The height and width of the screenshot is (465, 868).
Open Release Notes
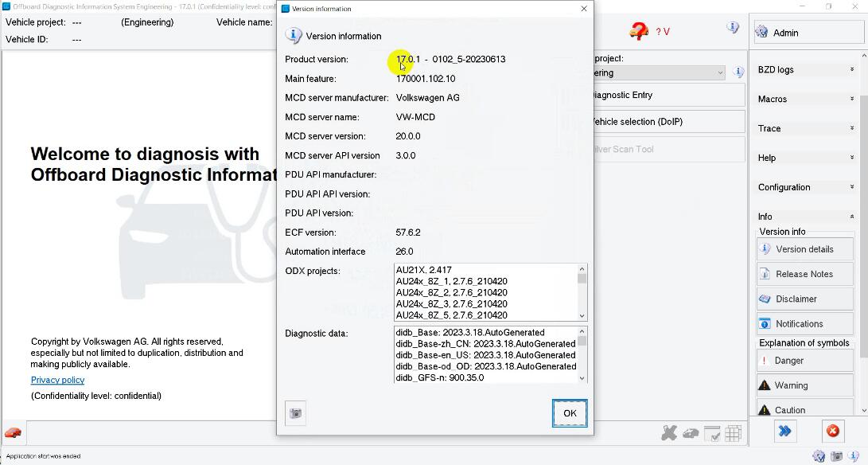point(805,274)
